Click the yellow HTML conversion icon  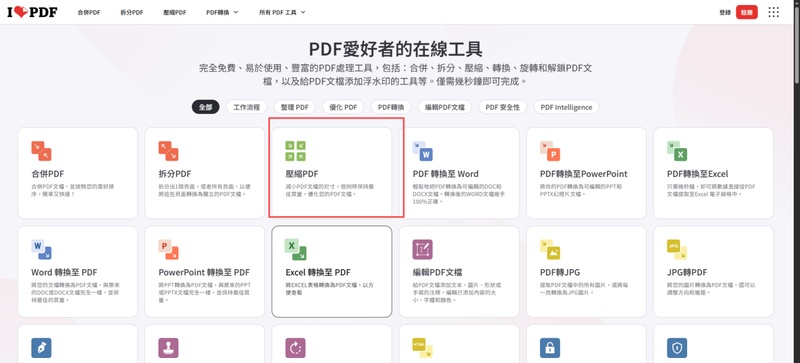(422, 348)
